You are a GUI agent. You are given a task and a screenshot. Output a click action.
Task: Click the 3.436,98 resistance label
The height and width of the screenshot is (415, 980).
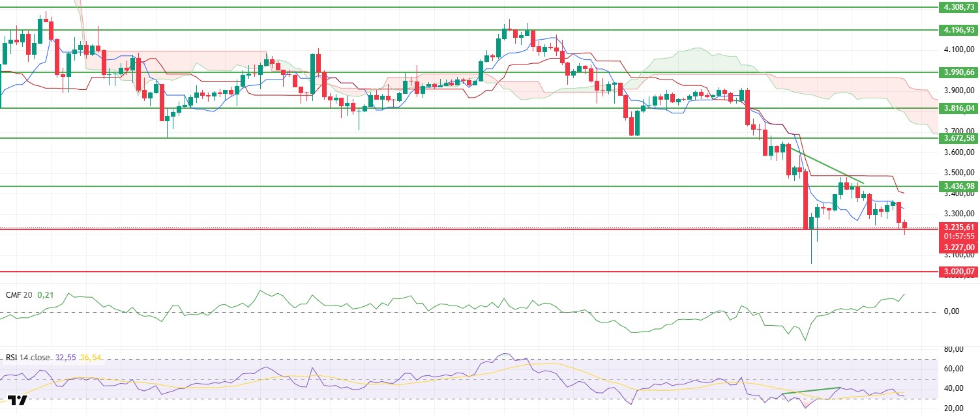[x=958, y=186]
